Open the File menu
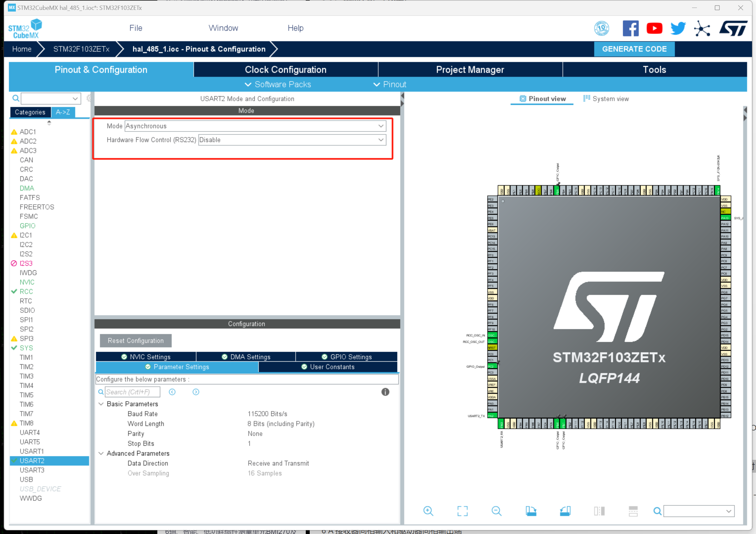Screen dimensions: 756x534 [x=136, y=28]
